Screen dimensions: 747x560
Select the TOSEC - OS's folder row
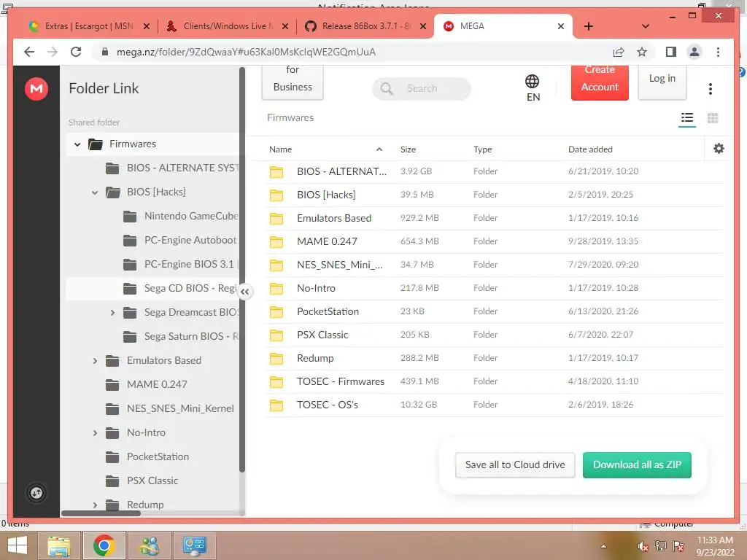[495, 405]
